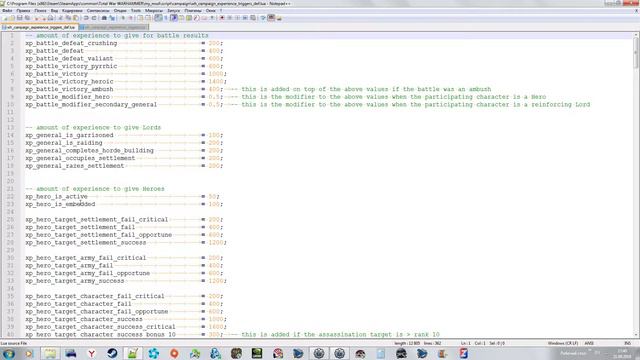Click the Redo toolbar icon
The image size is (640, 360).
[x=94, y=18]
